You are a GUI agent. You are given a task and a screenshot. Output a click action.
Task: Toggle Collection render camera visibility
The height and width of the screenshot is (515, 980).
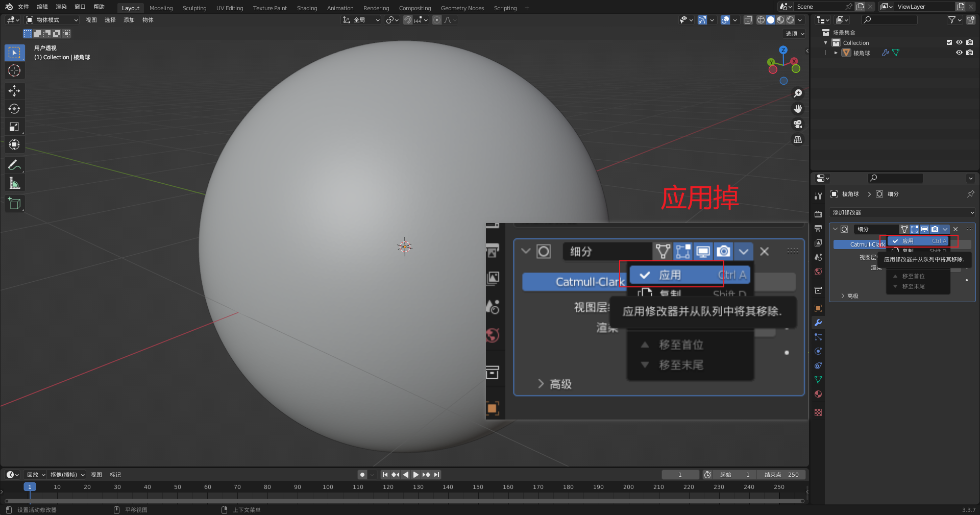pos(969,42)
